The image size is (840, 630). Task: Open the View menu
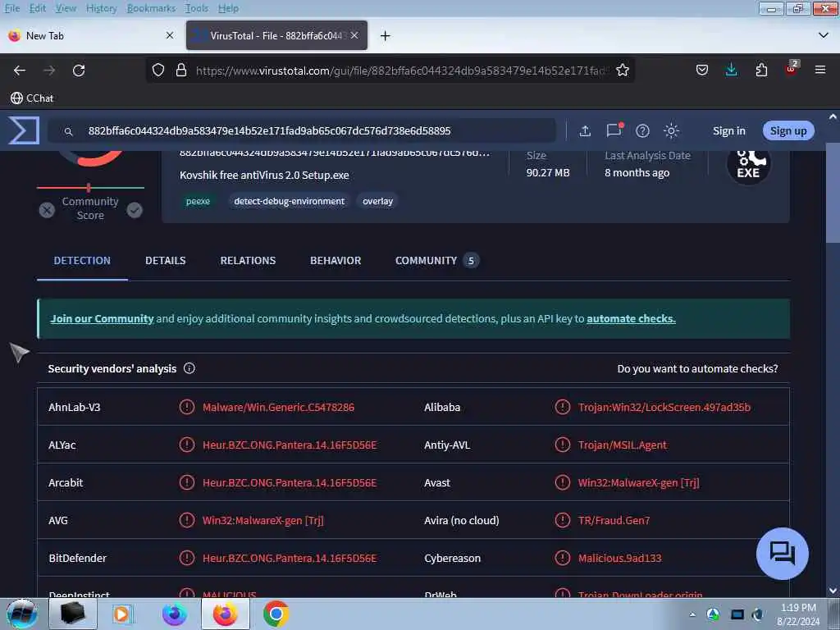click(66, 8)
